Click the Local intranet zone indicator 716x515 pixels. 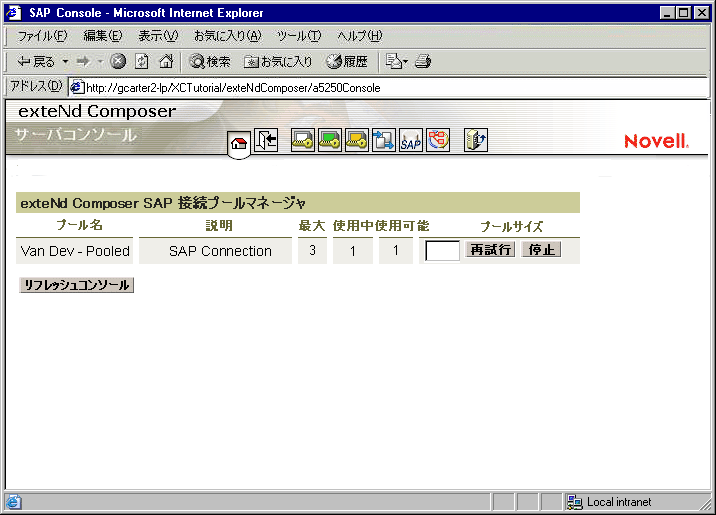(x=609, y=502)
